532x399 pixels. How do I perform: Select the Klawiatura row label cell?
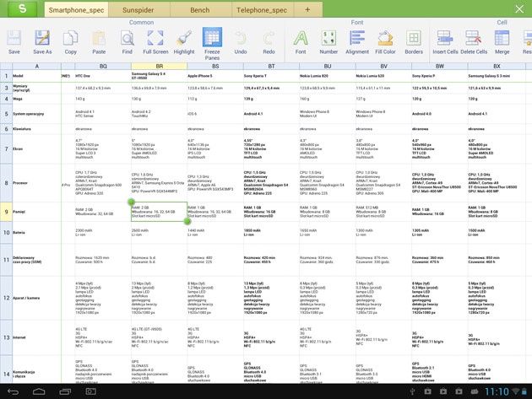pyautogui.click(x=36, y=129)
